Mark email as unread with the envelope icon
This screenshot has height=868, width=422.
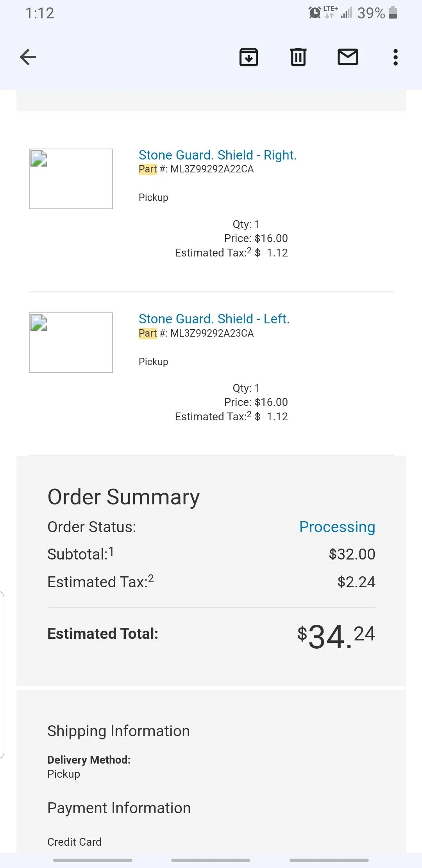pyautogui.click(x=348, y=57)
